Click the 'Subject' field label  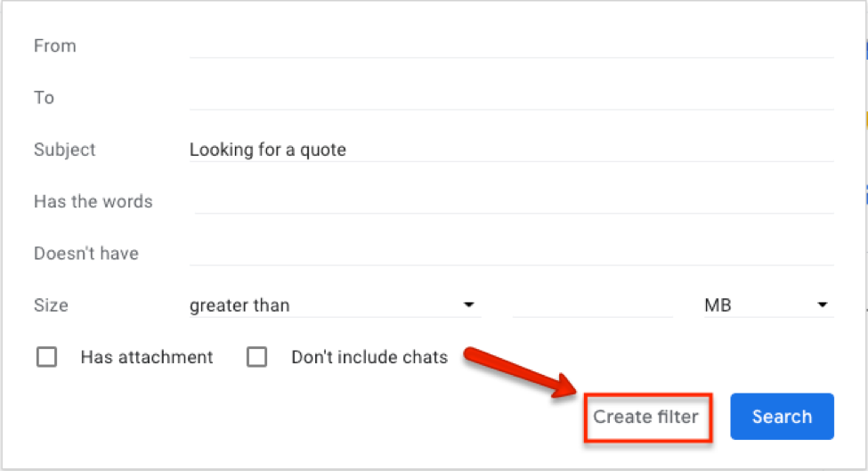[65, 150]
